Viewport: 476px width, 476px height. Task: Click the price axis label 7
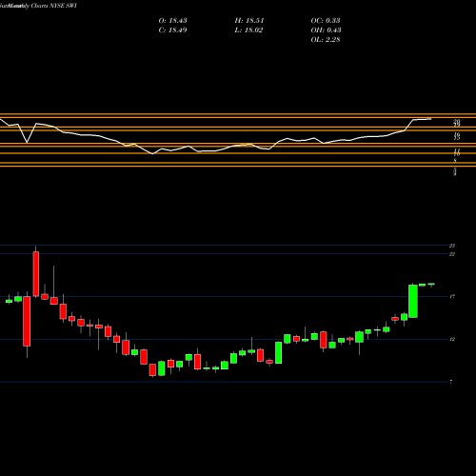(x=451, y=382)
